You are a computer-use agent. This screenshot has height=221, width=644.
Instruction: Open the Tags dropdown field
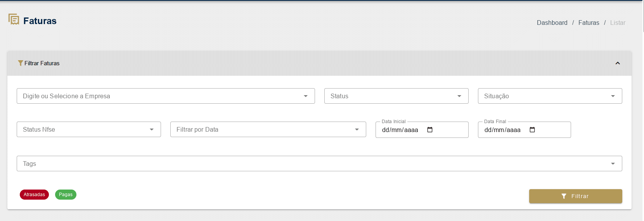[319, 164]
